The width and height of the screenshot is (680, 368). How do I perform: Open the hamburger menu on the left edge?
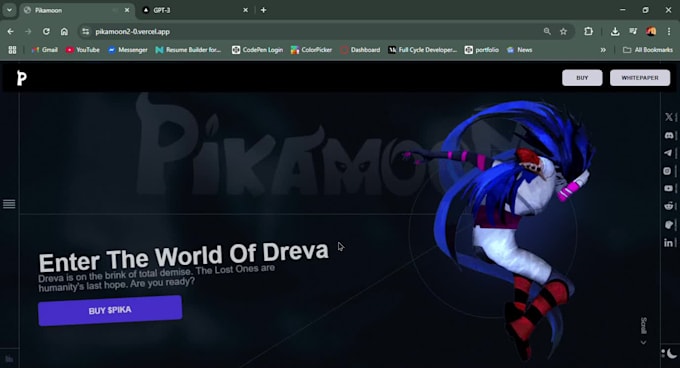9,204
